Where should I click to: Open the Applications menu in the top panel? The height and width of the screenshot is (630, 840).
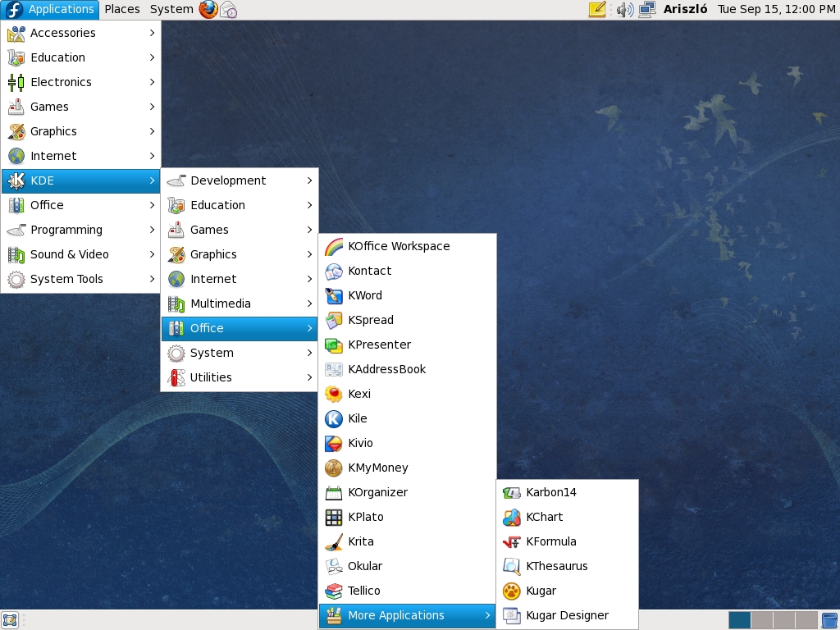click(x=50, y=9)
